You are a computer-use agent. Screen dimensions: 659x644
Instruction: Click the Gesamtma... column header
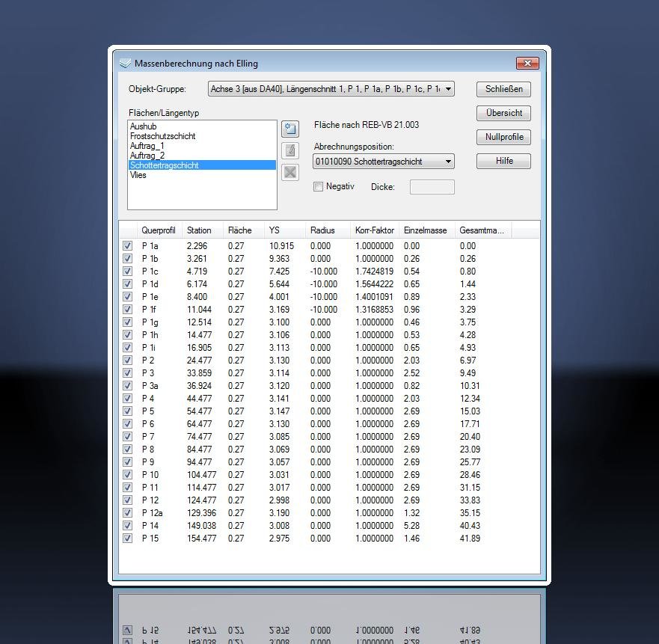coord(483,230)
